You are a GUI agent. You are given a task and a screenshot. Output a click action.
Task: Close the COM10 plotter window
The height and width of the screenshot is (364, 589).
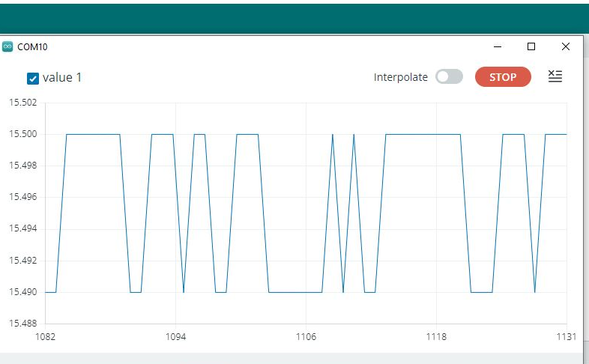565,46
